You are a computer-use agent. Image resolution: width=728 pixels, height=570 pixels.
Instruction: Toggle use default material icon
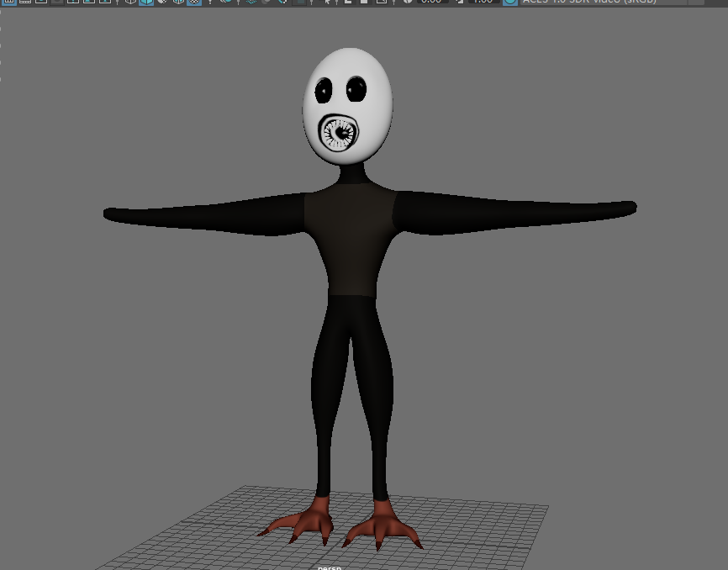(162, 2)
